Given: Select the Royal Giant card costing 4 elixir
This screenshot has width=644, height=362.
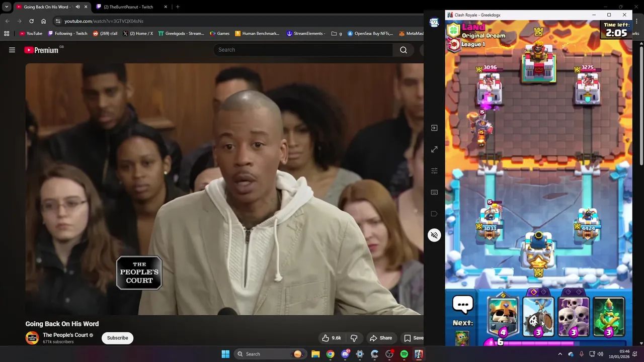Looking at the screenshot, I should tap(503, 316).
